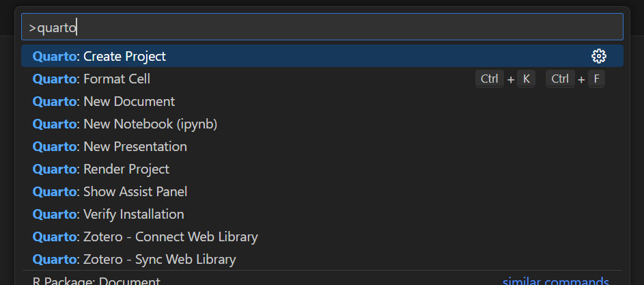Click the F key badge
Screen dimensions: 644x285
(596, 79)
